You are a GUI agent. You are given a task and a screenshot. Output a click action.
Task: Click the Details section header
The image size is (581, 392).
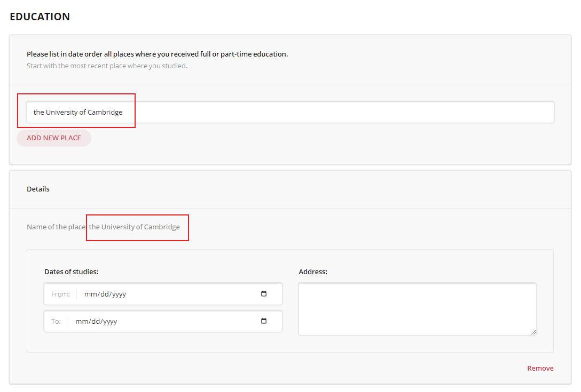38,189
